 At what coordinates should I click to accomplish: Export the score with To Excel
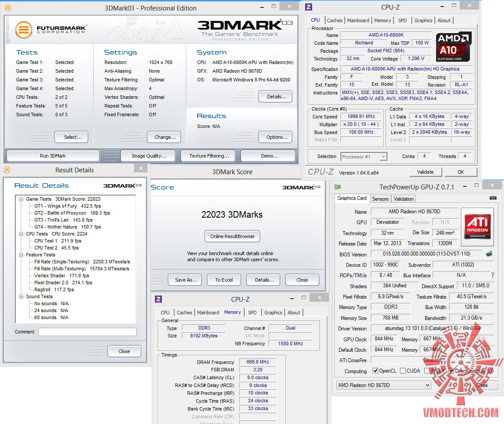(224, 279)
